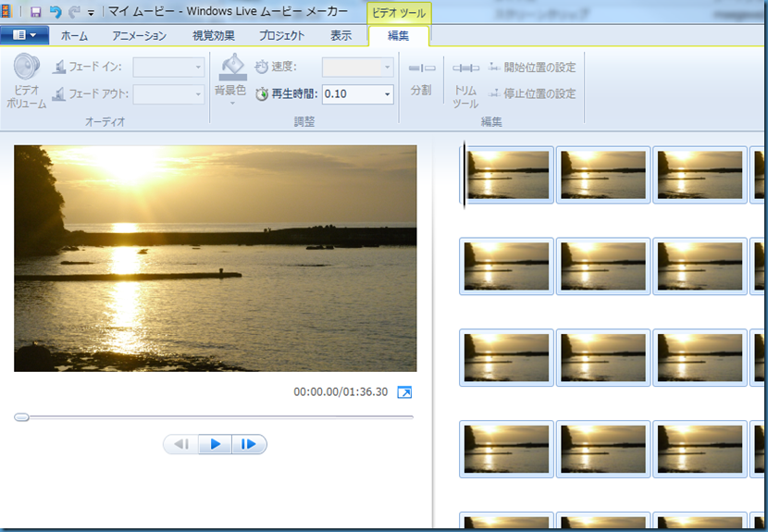This screenshot has width=768, height=532.
Task: Select first thumbnail in first storyboard row
Action: [x=506, y=175]
